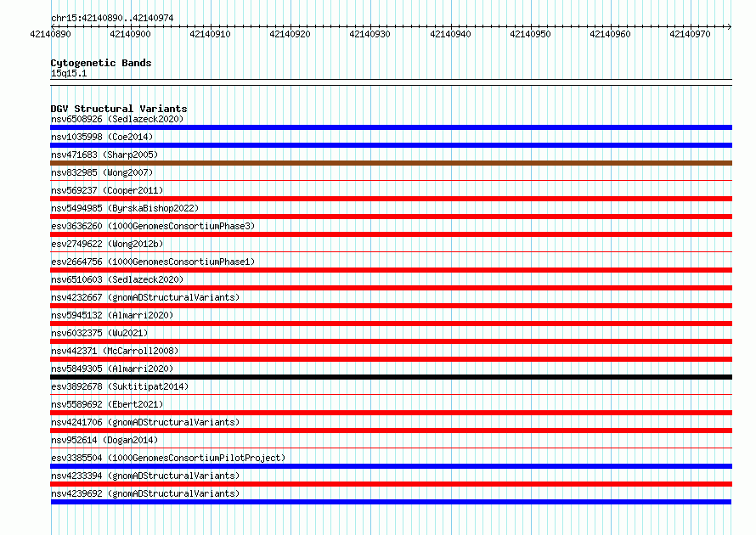The width and height of the screenshot is (756, 535).
Task: Click ruler position 42140930
Action: point(370,34)
